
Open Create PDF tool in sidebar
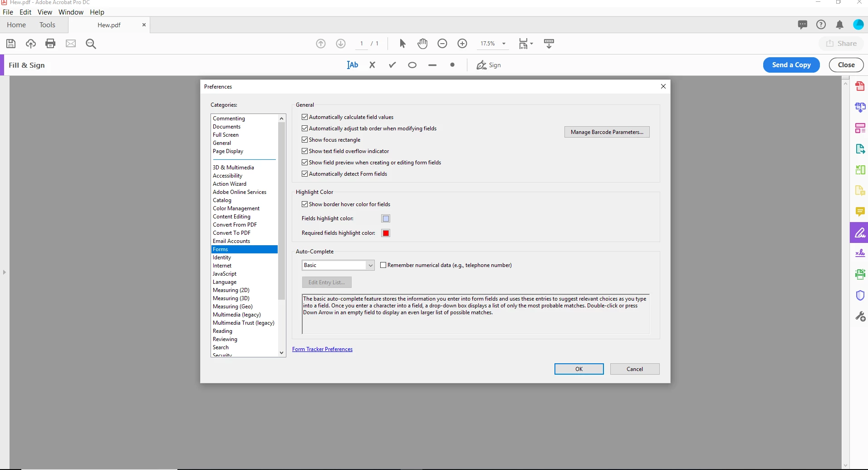(860, 86)
